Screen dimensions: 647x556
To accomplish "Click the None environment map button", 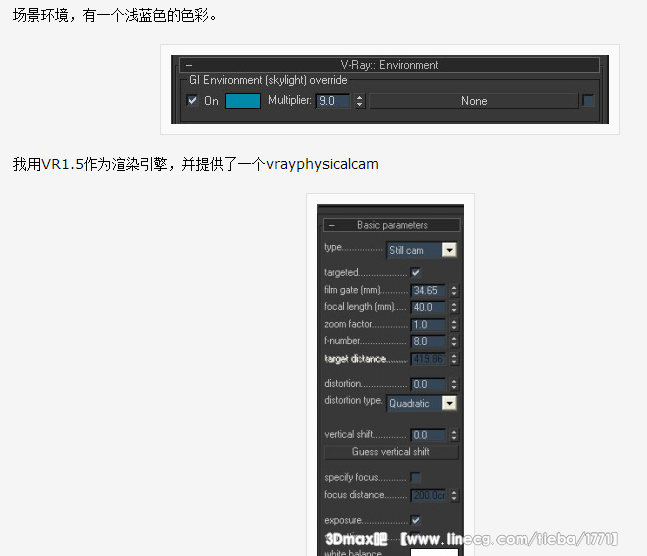I will [x=474, y=101].
